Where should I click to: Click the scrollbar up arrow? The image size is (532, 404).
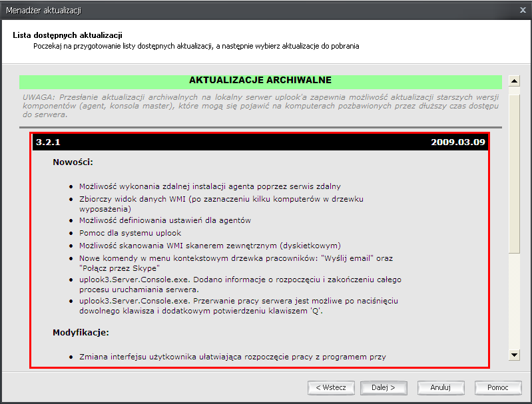pos(515,81)
